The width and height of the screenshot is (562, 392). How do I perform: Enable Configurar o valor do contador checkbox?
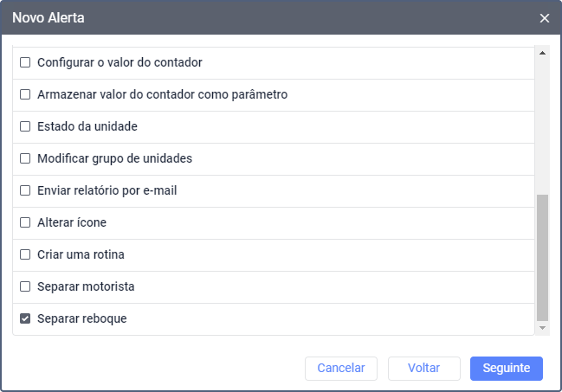[25, 62]
